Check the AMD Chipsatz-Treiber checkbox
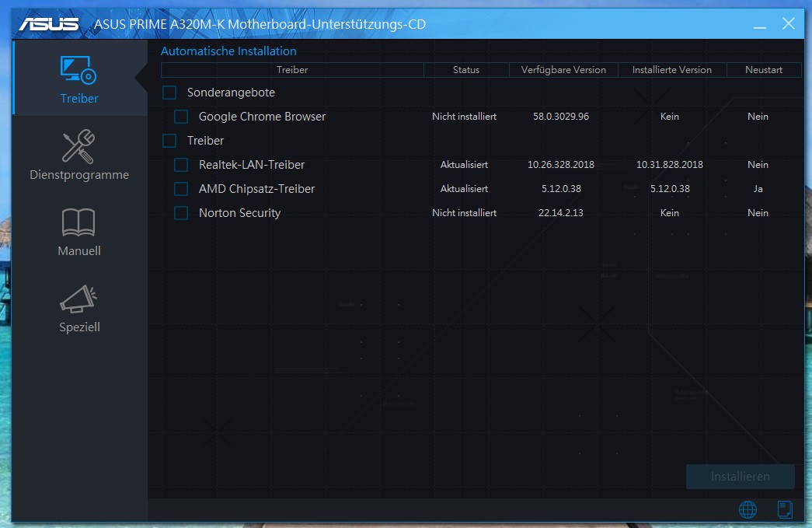812x528 pixels. pyautogui.click(x=181, y=189)
